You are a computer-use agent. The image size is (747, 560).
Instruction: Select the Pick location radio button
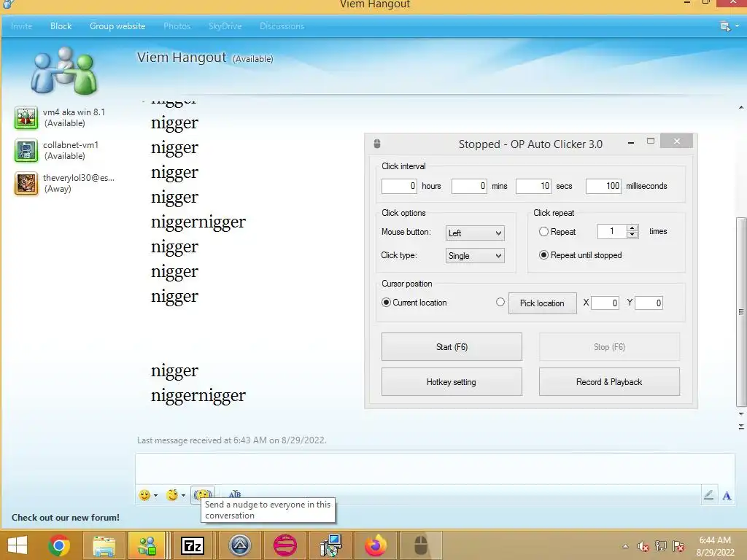(x=500, y=302)
